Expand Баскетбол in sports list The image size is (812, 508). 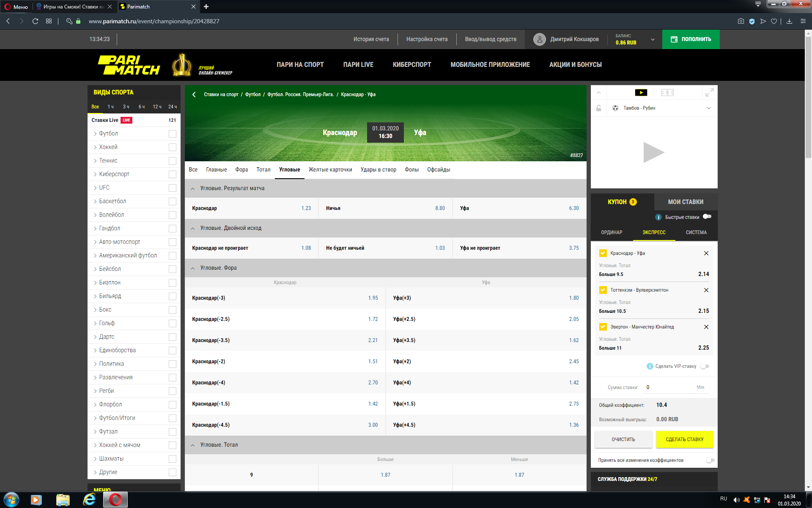[x=95, y=202]
